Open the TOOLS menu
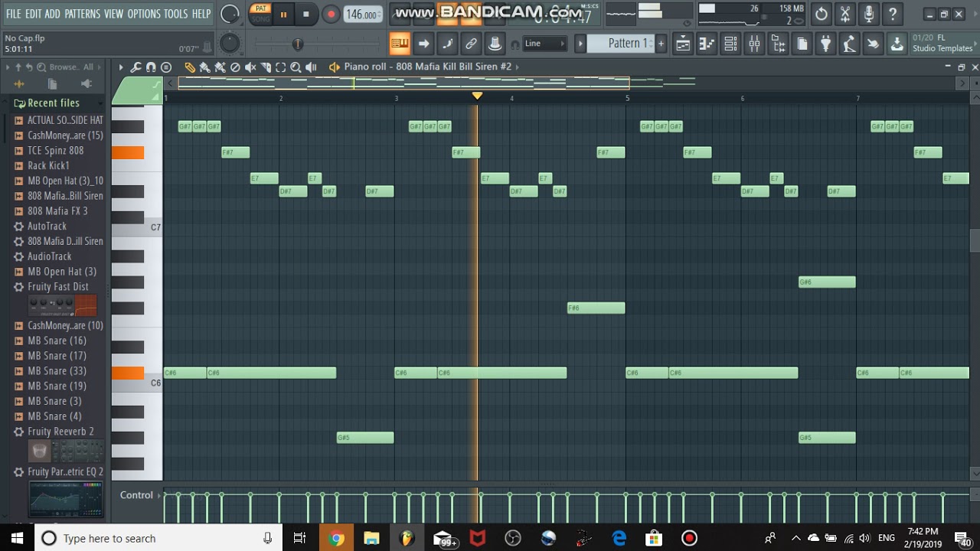Image resolution: width=980 pixels, height=551 pixels. pyautogui.click(x=175, y=14)
